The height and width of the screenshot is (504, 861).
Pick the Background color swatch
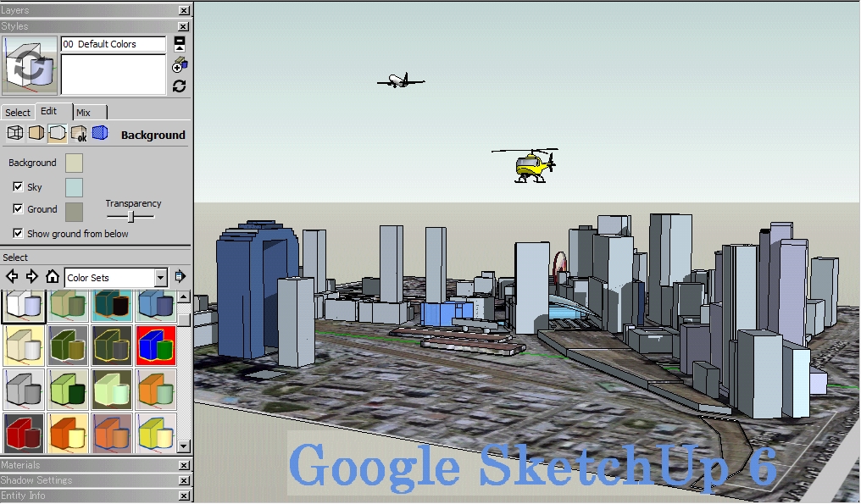[74, 163]
